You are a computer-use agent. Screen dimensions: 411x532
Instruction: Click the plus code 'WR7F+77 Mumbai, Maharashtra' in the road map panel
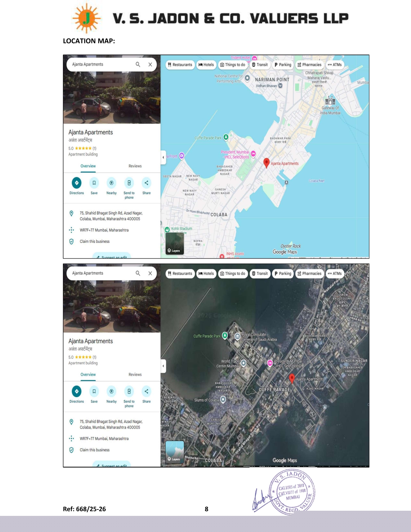(104, 230)
